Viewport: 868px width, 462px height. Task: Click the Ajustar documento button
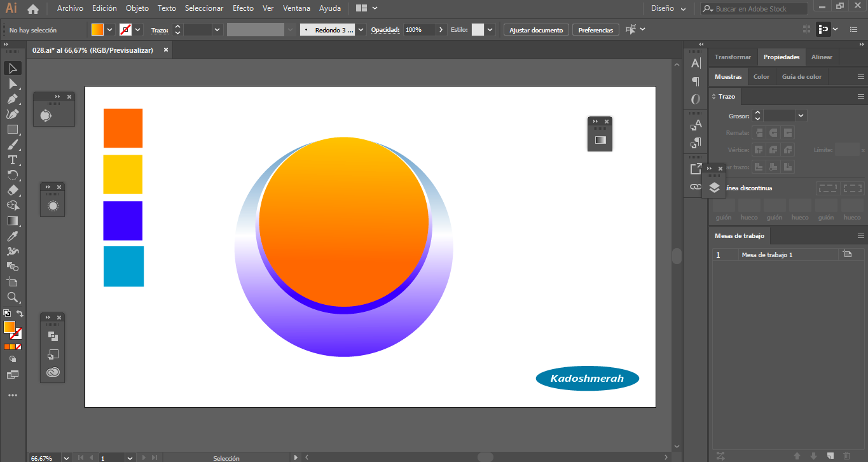pos(536,30)
